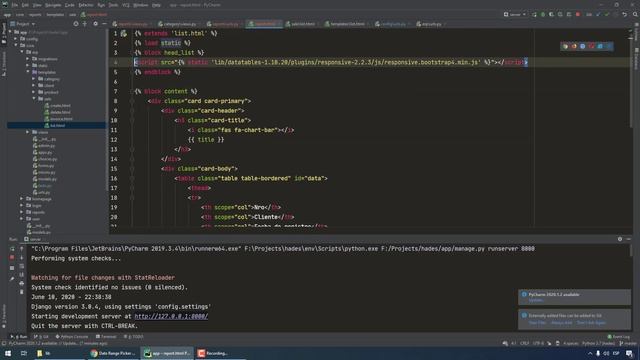
Task: Expand the config folder in Project tree
Action: [16, 39]
